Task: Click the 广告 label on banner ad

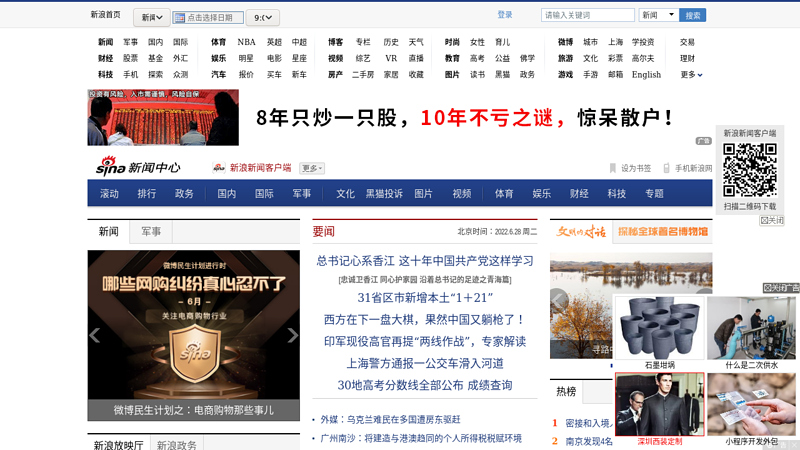Action: [x=704, y=141]
